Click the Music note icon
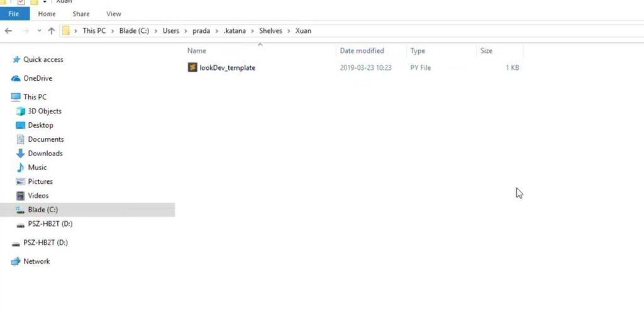Image resolution: width=644 pixels, height=313 pixels. click(x=21, y=168)
